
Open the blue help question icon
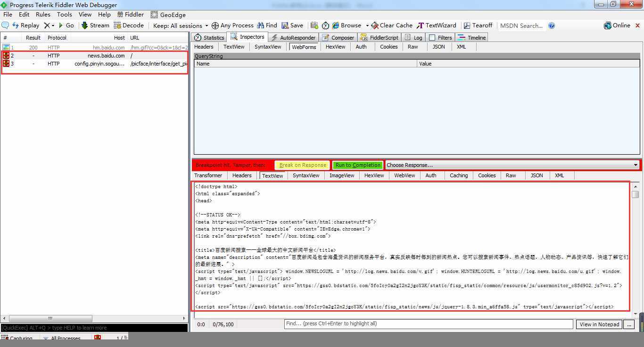(552, 25)
